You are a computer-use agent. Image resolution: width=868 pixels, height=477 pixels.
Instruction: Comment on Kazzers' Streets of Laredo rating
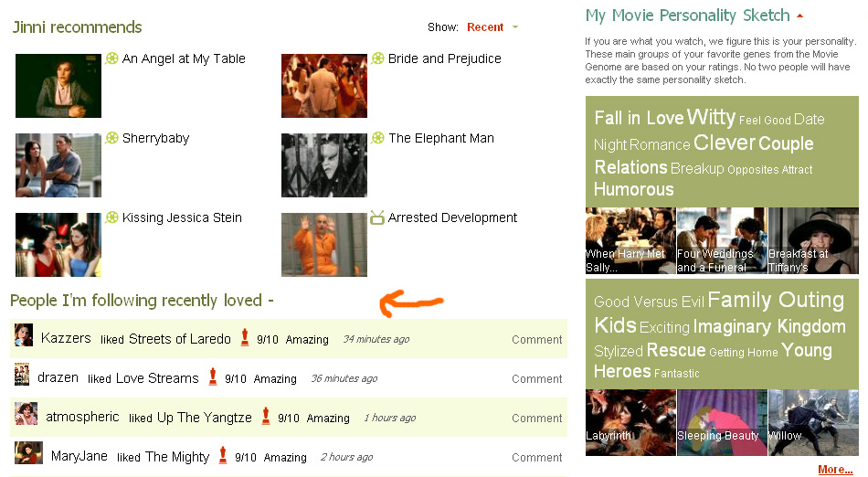tap(536, 339)
